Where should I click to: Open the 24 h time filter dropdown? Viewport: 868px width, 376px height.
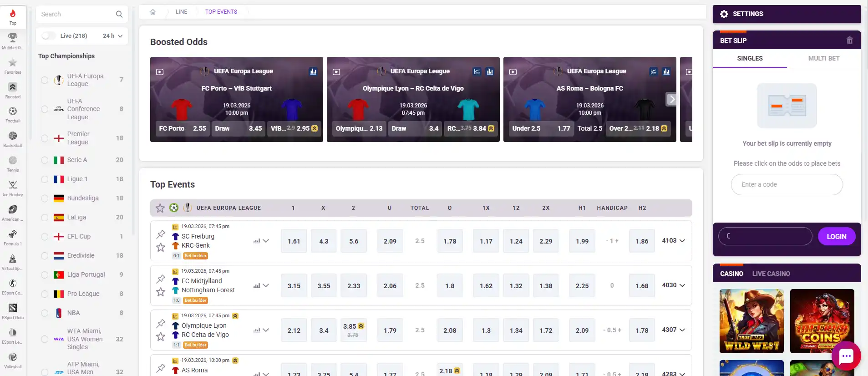[113, 36]
